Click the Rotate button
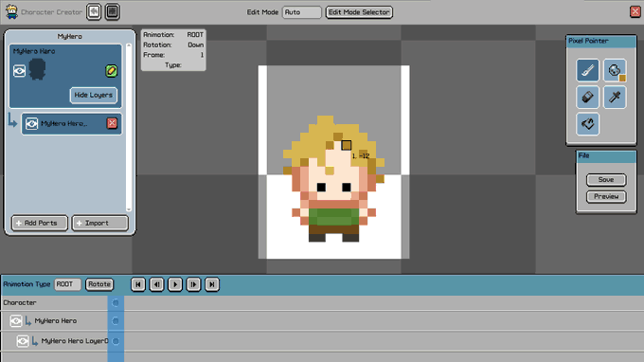This screenshot has width=644, height=362. (x=99, y=284)
